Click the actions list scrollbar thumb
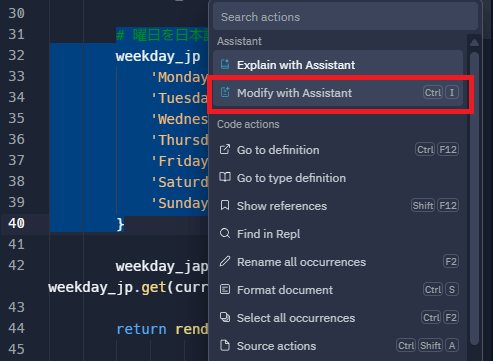Screen dimensions: 493x361 pos(474,198)
